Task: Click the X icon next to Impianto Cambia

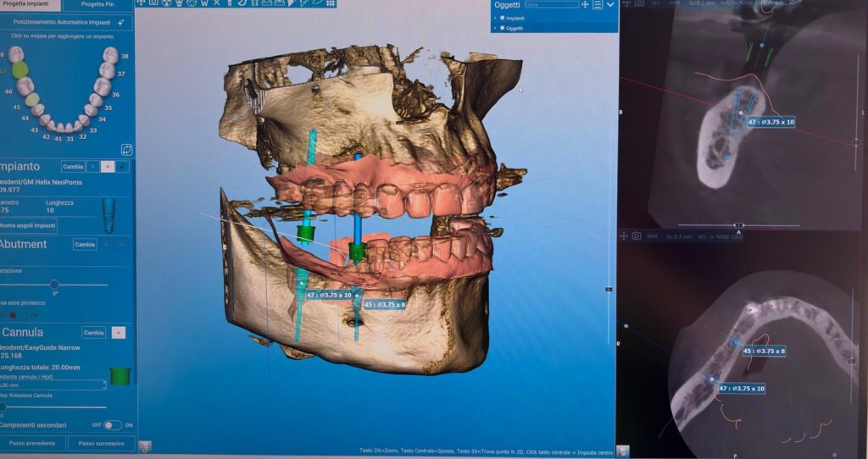Action: (93, 167)
